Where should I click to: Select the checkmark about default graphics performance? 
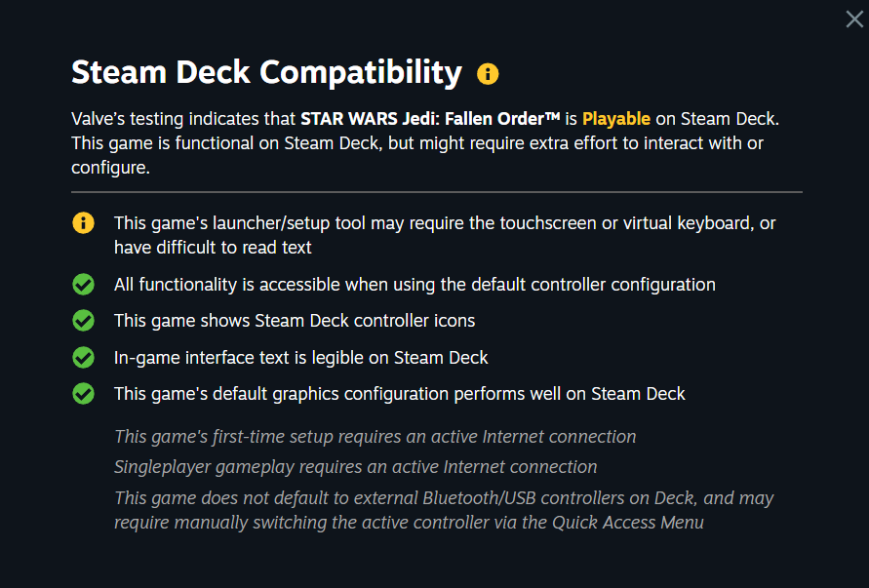click(x=83, y=393)
